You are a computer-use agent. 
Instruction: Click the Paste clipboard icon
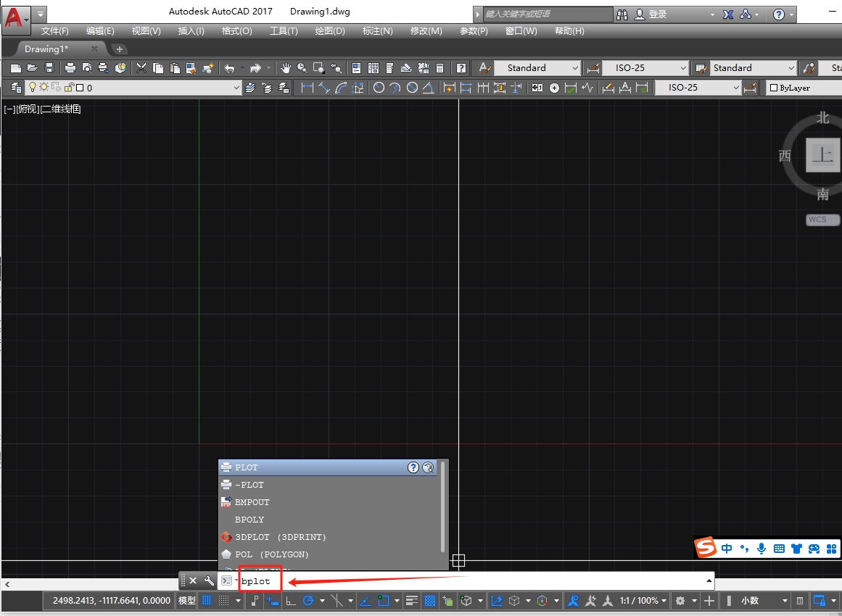pyautogui.click(x=175, y=68)
